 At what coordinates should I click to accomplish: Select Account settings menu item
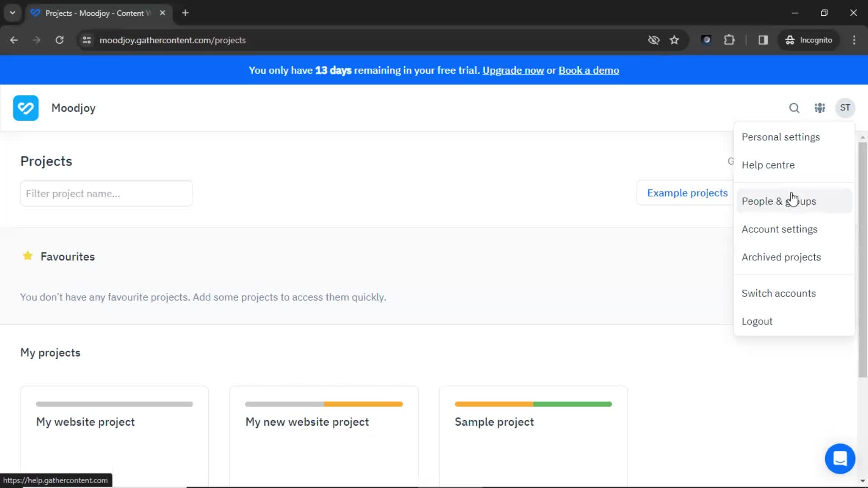tap(780, 229)
